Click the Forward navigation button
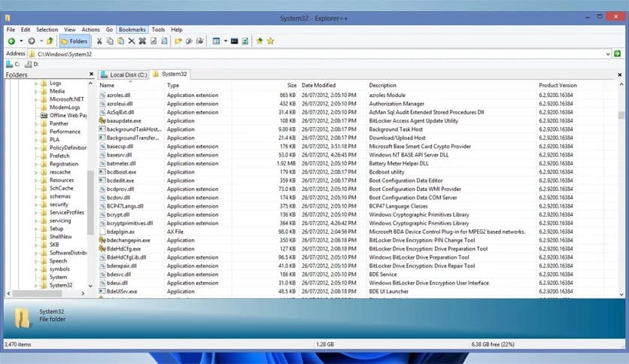This screenshot has width=629, height=364. tap(32, 41)
